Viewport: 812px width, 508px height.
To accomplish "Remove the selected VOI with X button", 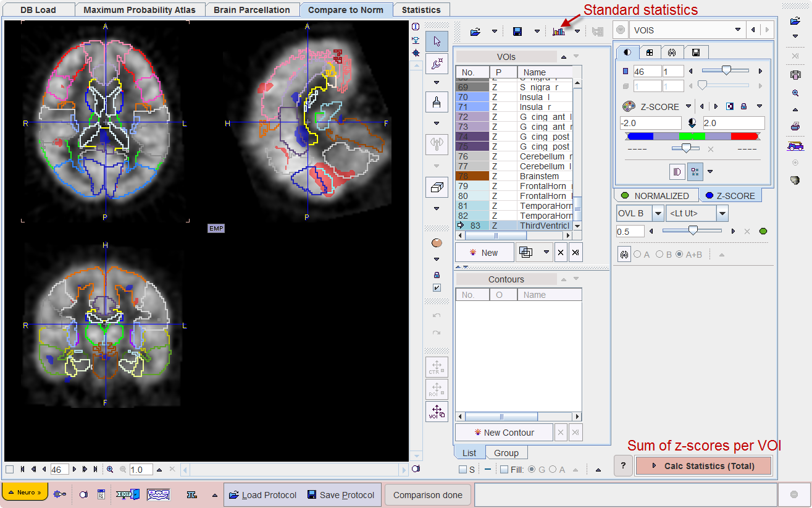I will (560, 252).
